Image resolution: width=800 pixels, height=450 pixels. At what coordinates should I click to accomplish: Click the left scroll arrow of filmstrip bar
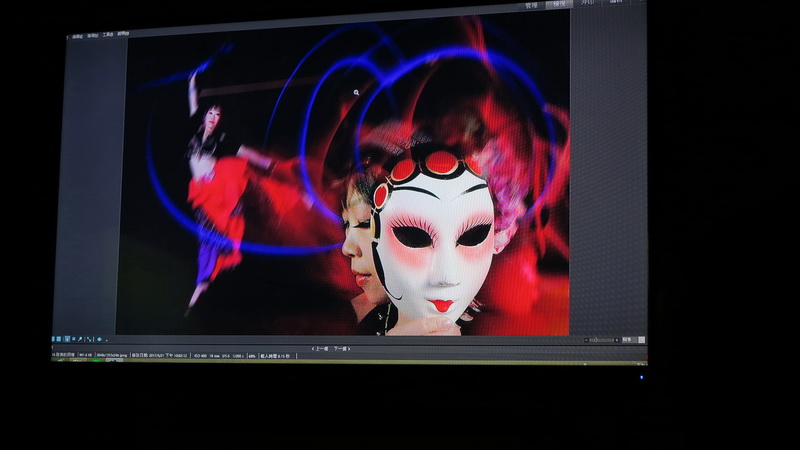tap(52, 347)
